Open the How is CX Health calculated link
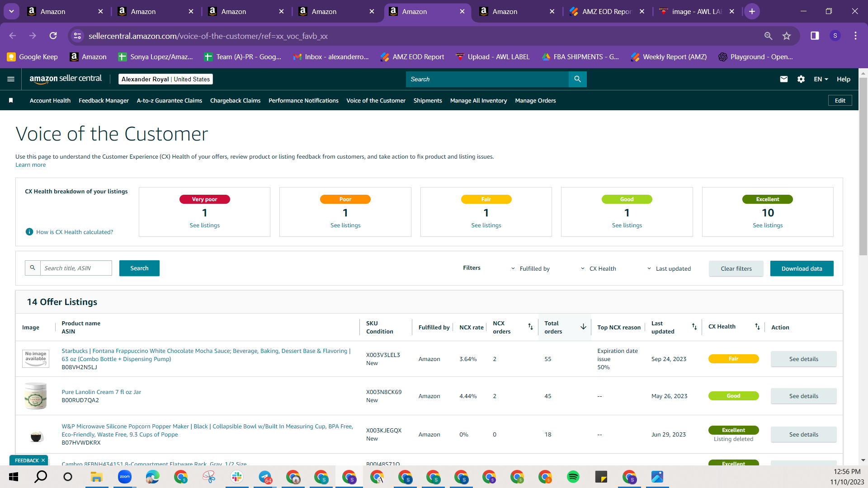868x488 pixels. pyautogui.click(x=75, y=232)
